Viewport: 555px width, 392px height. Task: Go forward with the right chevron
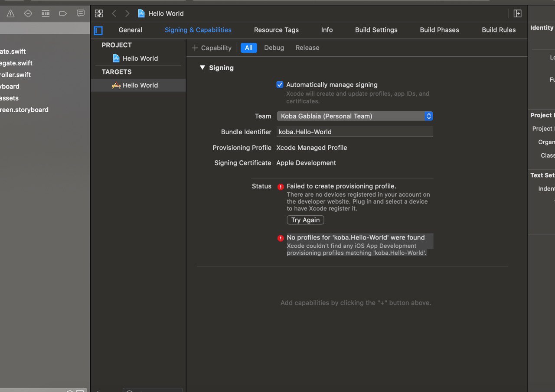(127, 13)
